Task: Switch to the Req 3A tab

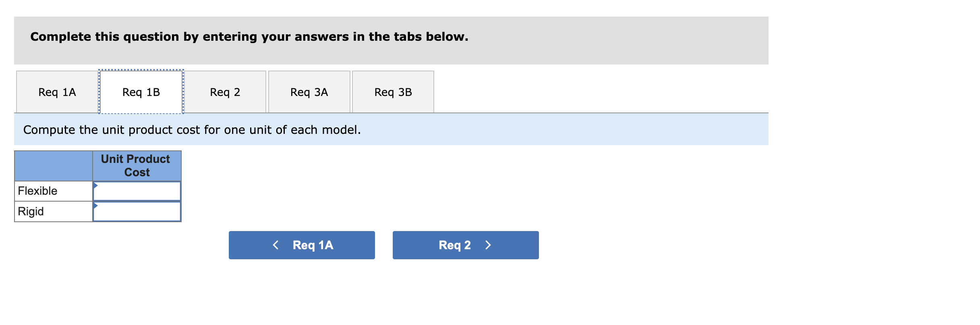Action: [x=309, y=92]
